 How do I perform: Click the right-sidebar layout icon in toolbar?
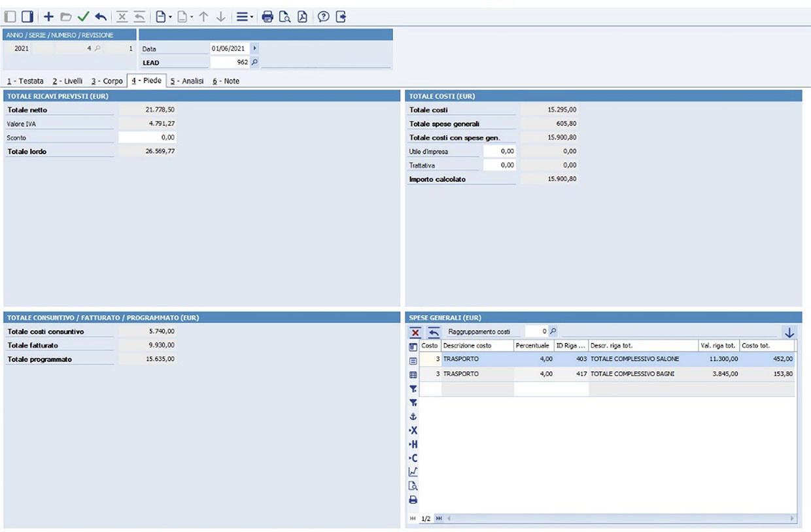pos(27,17)
